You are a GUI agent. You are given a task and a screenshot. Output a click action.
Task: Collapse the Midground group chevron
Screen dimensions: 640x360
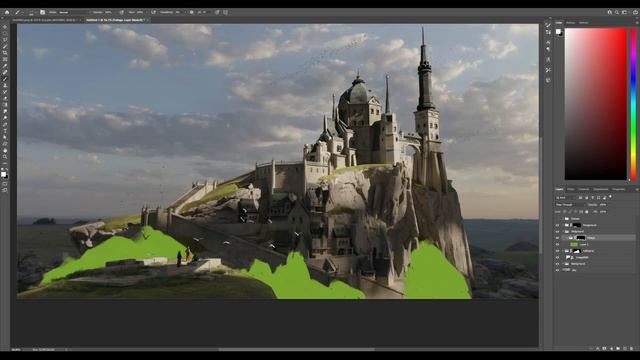point(563,231)
